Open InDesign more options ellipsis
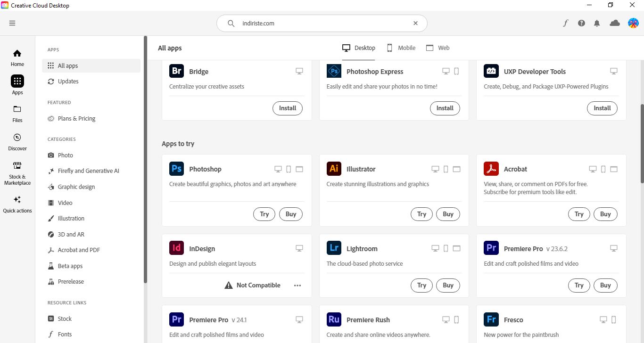The height and width of the screenshot is (343, 644). (297, 285)
